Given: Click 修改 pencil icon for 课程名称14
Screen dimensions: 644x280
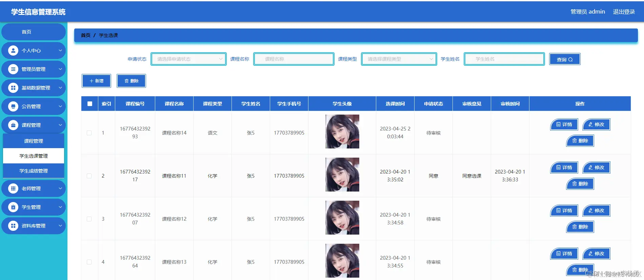Looking at the screenshot, I should click(x=590, y=124).
